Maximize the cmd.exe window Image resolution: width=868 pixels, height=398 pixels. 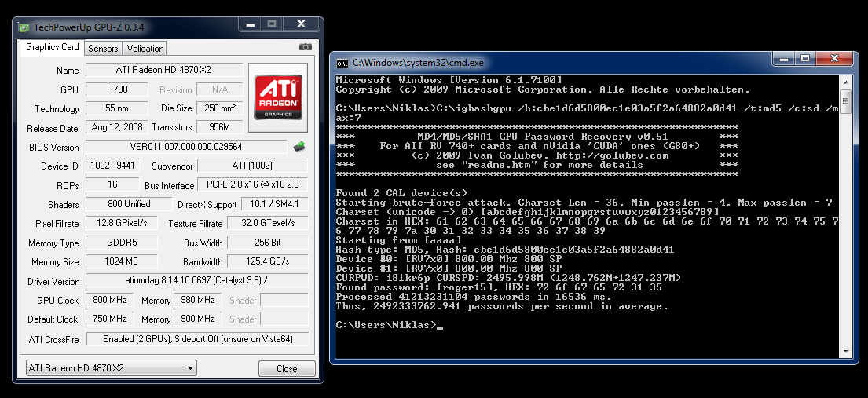(804, 57)
